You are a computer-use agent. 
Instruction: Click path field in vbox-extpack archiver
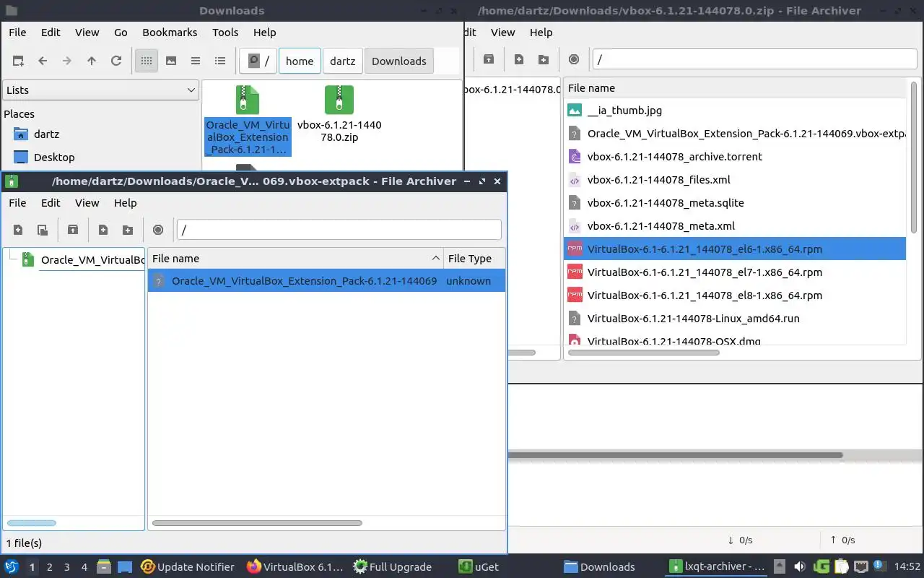(339, 230)
